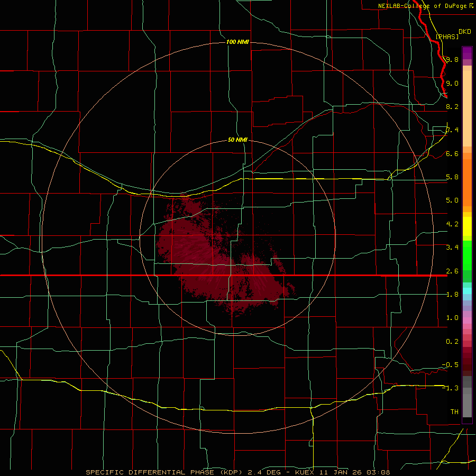
Task: Click the 5.8 scale value
Action: 452,177
